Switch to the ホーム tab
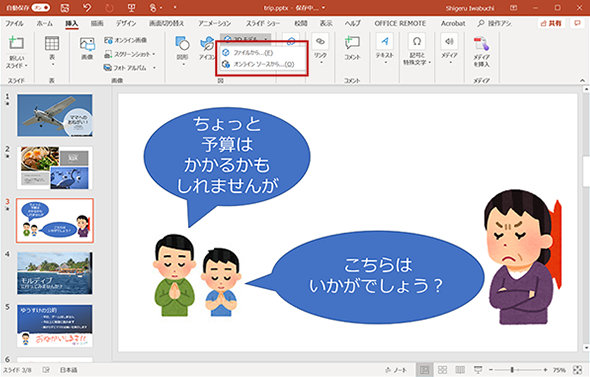 44,23
